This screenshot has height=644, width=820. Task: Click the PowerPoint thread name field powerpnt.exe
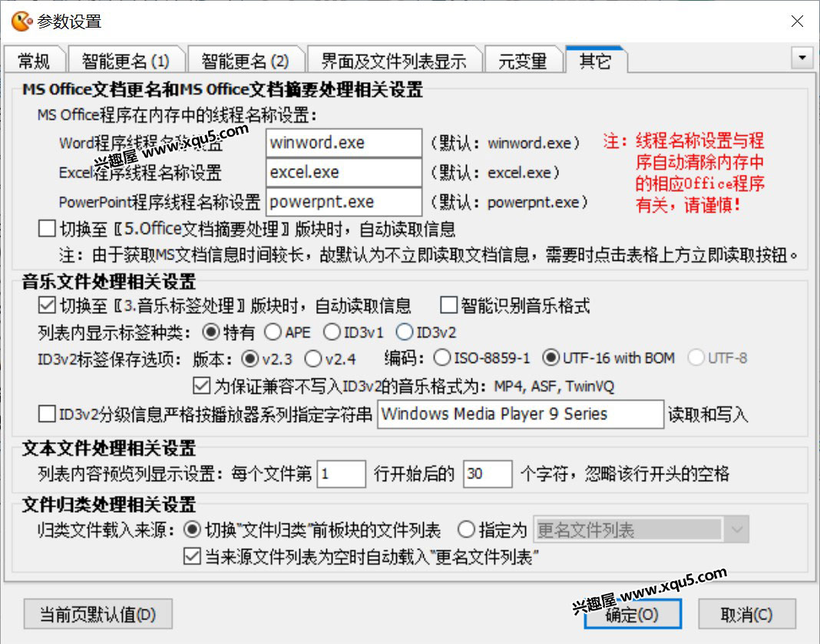pos(343,202)
